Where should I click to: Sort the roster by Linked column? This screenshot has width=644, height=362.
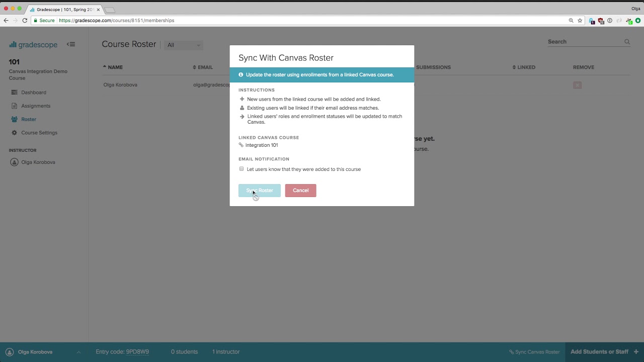pyautogui.click(x=524, y=67)
